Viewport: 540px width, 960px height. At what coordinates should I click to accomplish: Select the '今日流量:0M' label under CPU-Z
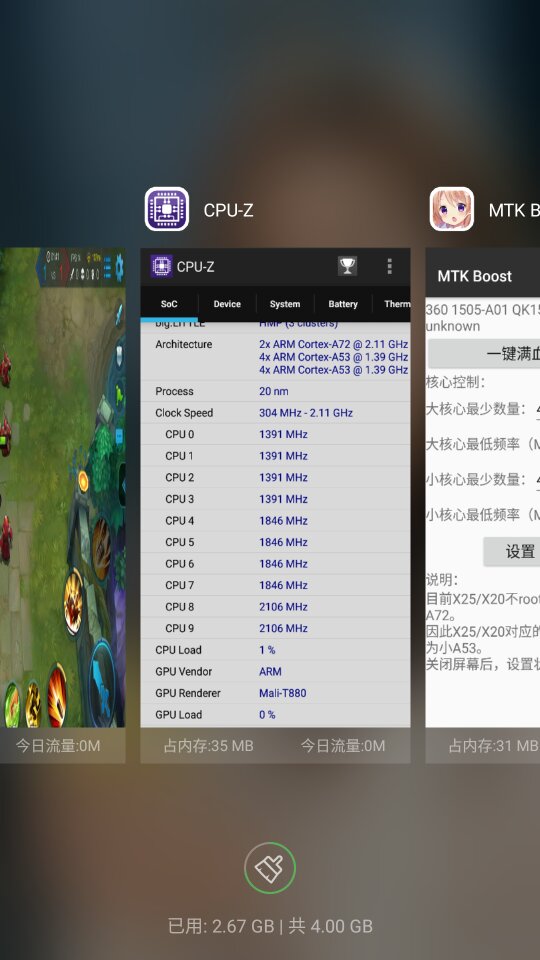343,746
